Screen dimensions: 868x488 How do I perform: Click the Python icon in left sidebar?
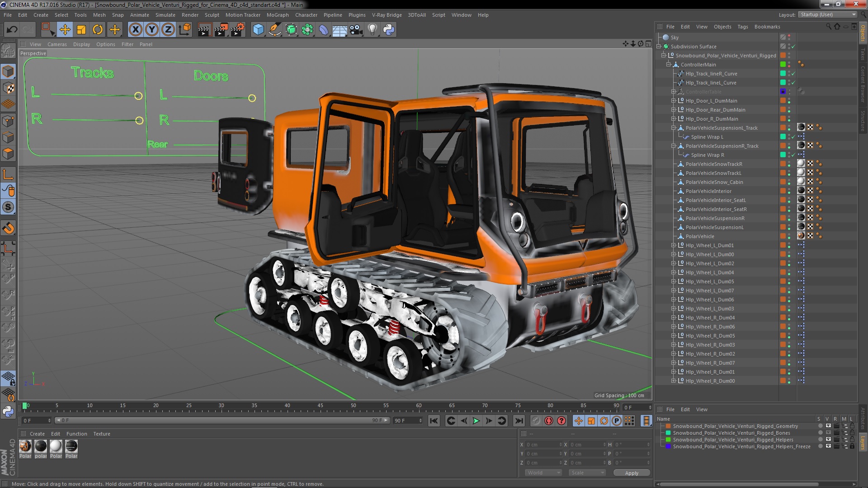(x=8, y=411)
